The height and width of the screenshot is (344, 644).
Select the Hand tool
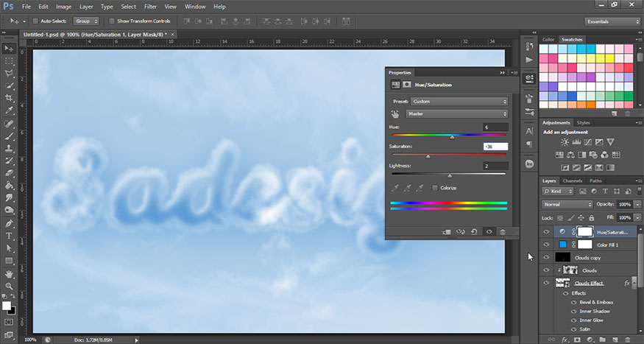pos(10,273)
